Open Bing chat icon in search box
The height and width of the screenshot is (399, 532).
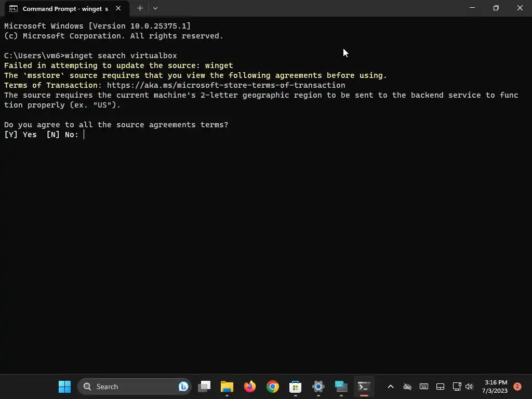point(183,387)
